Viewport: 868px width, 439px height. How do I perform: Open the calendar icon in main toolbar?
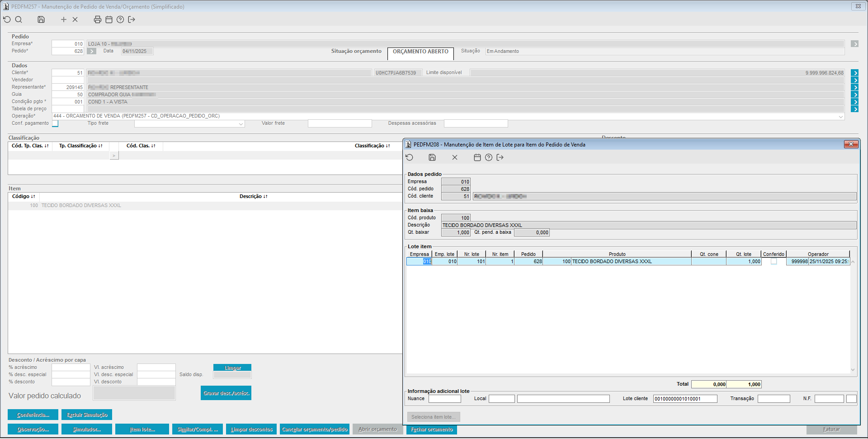(x=109, y=19)
